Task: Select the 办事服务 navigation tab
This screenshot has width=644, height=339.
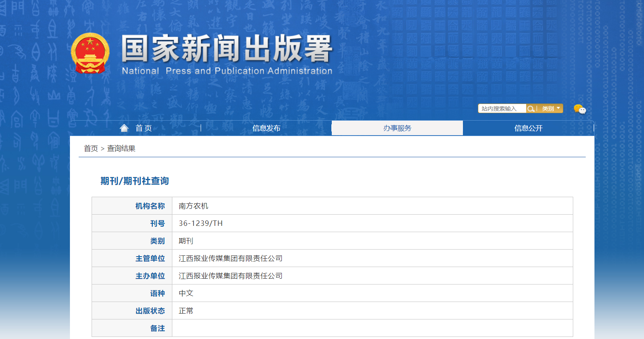Action: click(397, 128)
